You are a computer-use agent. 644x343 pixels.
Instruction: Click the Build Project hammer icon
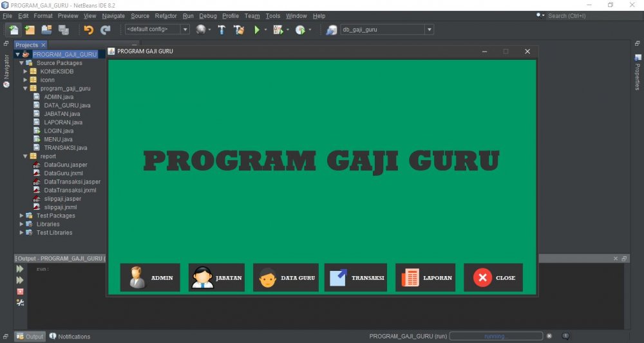(x=222, y=30)
